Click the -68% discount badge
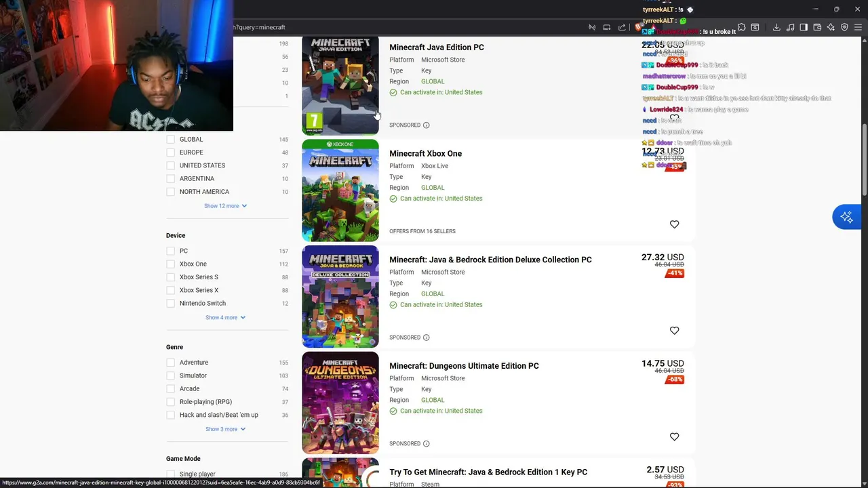868x488 pixels. pos(674,380)
